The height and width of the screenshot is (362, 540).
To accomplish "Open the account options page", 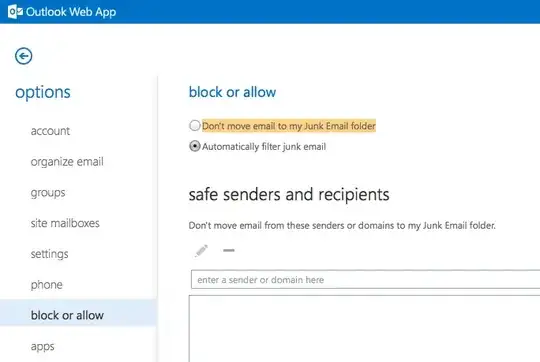I will point(50,131).
